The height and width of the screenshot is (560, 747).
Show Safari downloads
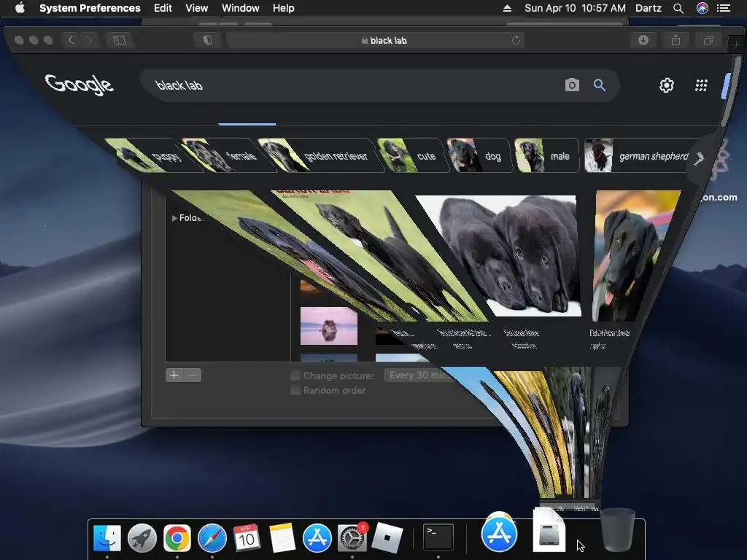click(x=643, y=40)
